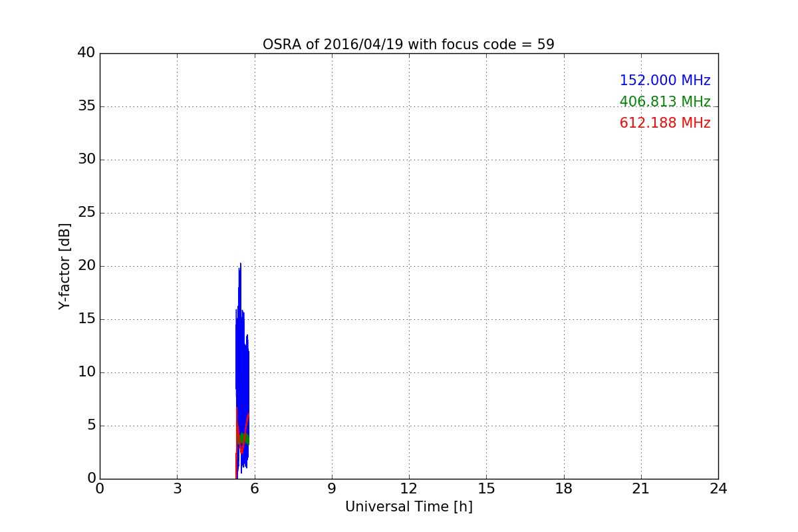
Task: Click the blue 152 MHz data peak
Action: tap(241, 264)
